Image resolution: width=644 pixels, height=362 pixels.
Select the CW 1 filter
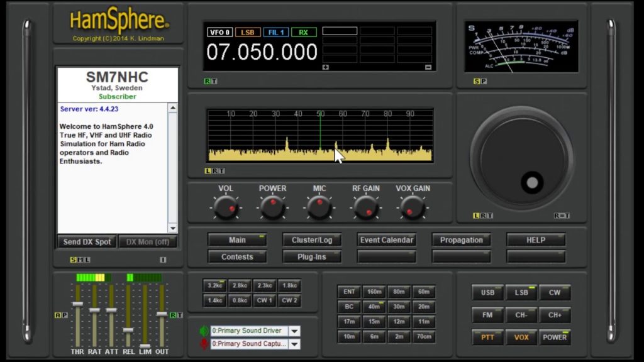click(265, 300)
